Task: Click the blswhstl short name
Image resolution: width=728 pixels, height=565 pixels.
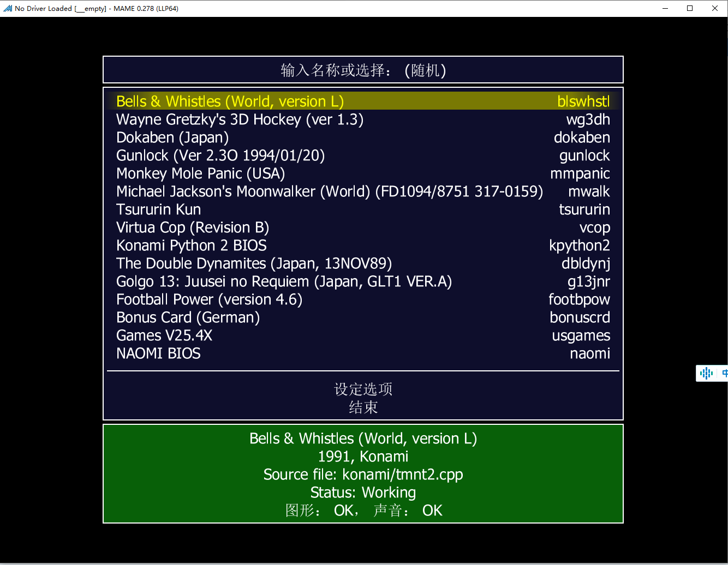Action: [x=583, y=101]
